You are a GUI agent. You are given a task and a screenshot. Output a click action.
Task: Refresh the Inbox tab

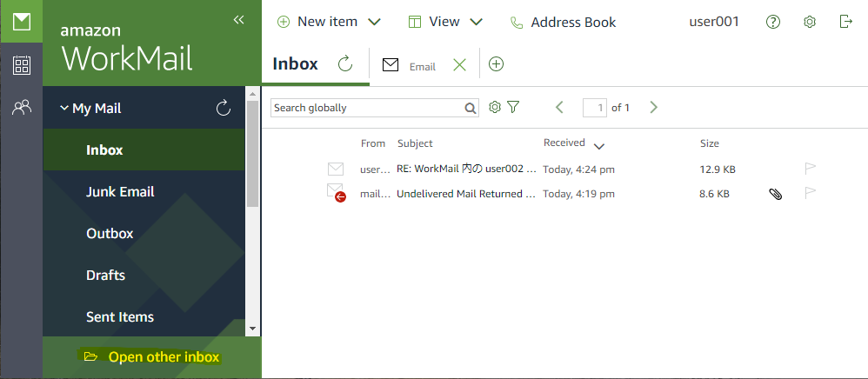tap(345, 64)
